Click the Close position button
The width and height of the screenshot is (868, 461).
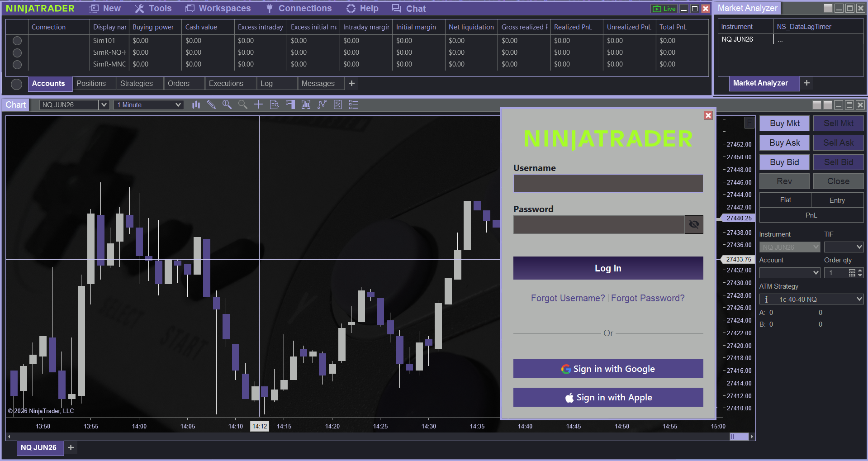[838, 181]
